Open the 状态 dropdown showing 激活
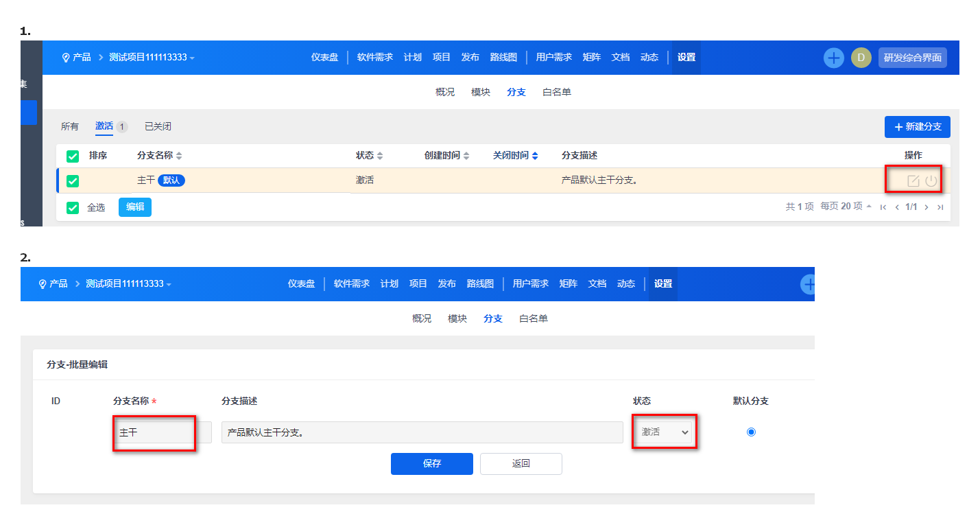 click(x=665, y=432)
